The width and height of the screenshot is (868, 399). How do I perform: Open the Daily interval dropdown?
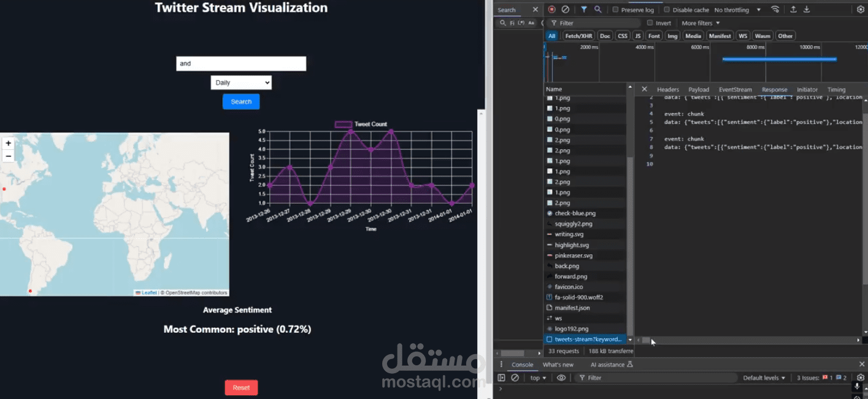pyautogui.click(x=241, y=83)
